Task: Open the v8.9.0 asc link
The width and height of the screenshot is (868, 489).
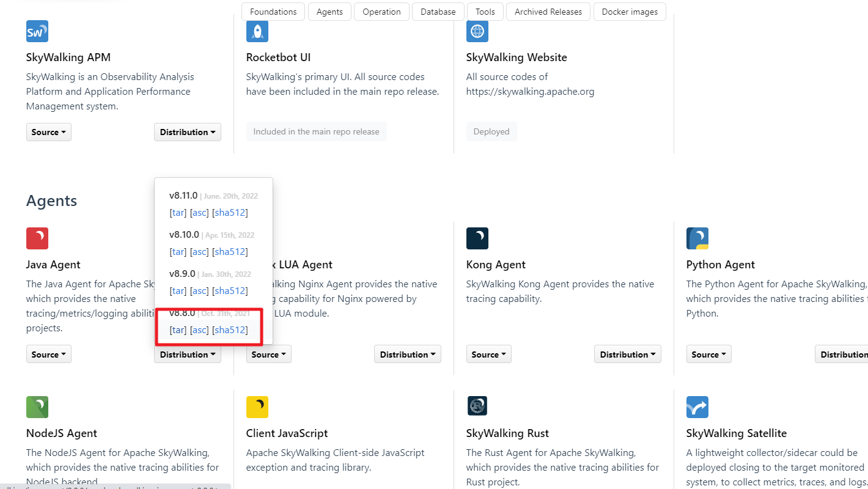Action: pyautogui.click(x=199, y=291)
